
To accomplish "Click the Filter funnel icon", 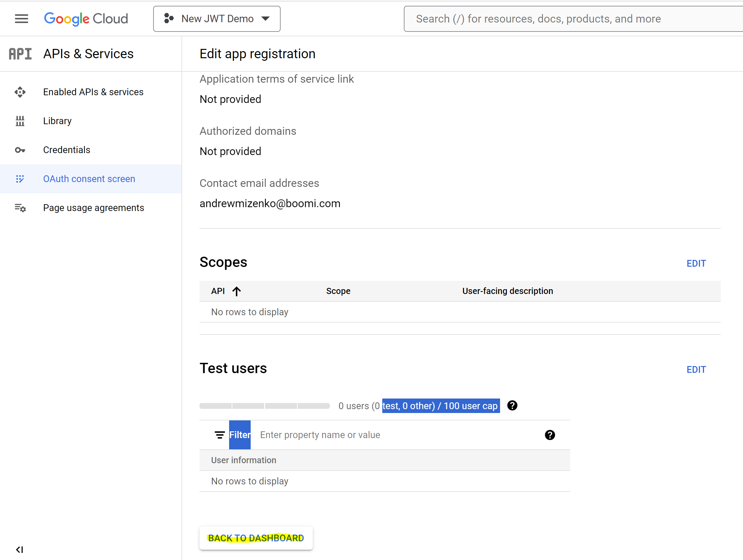I will pos(219,435).
